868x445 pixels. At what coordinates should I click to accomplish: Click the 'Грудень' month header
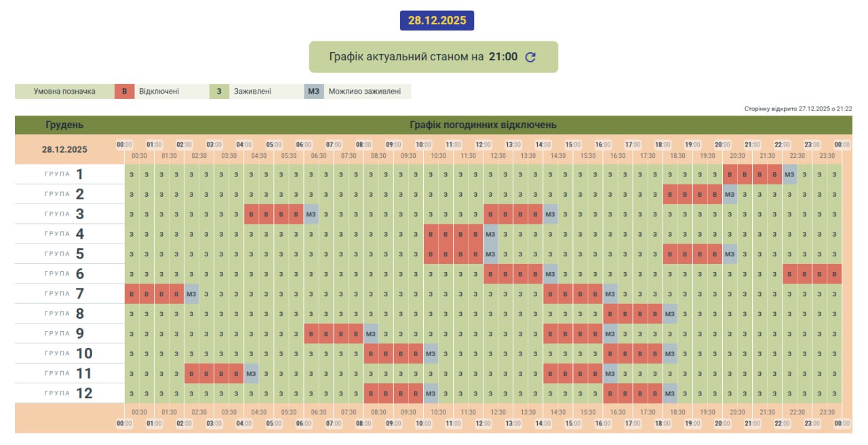point(64,125)
